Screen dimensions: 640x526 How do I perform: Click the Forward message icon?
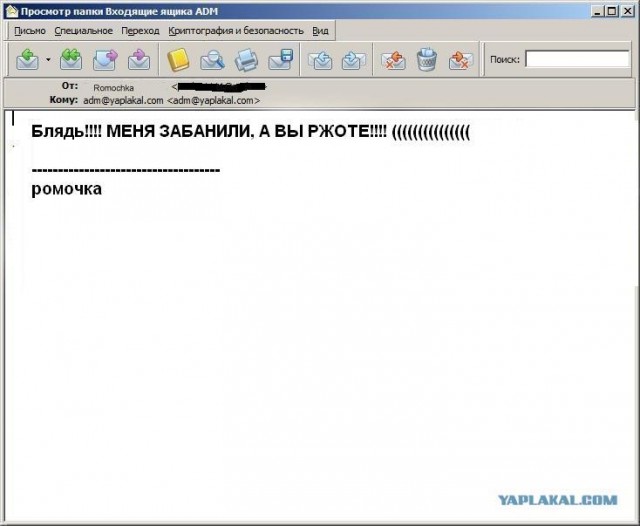coord(105,60)
